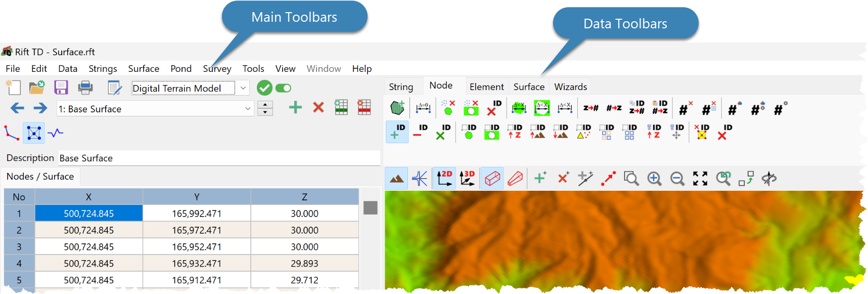Click the Print icon
868x294 pixels.
click(85, 88)
